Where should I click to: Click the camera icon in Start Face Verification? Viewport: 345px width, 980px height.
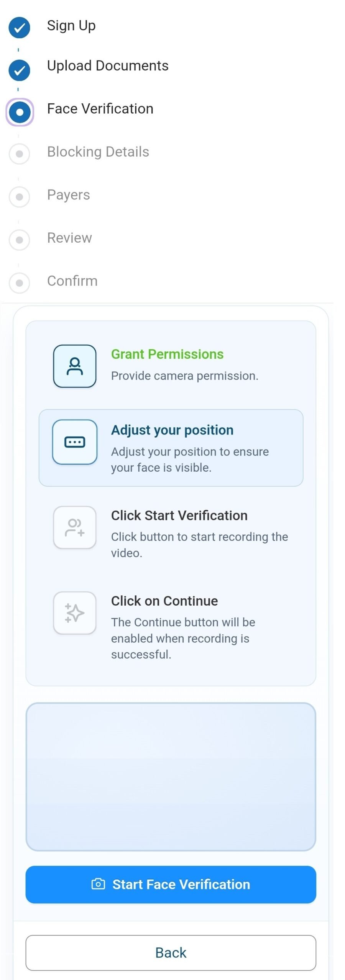tap(98, 884)
